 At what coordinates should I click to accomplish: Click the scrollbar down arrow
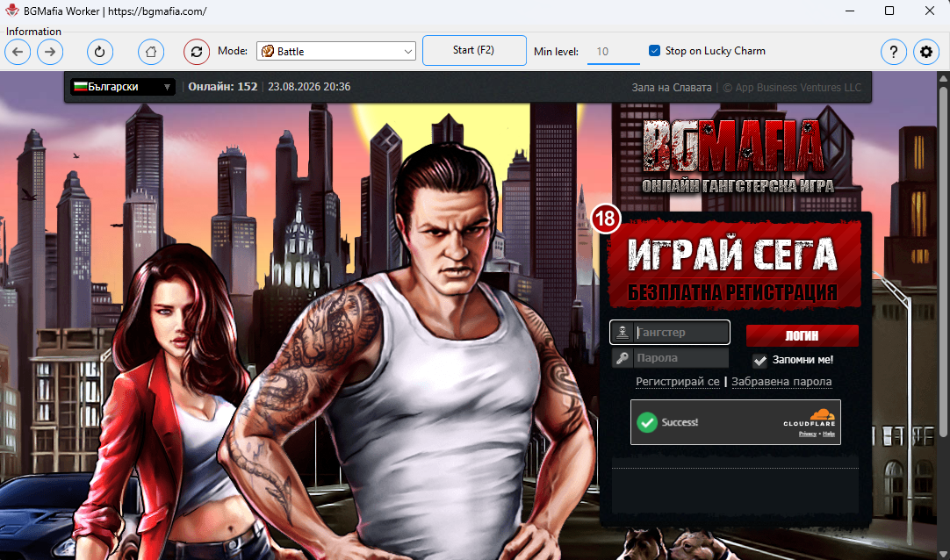[943, 554]
